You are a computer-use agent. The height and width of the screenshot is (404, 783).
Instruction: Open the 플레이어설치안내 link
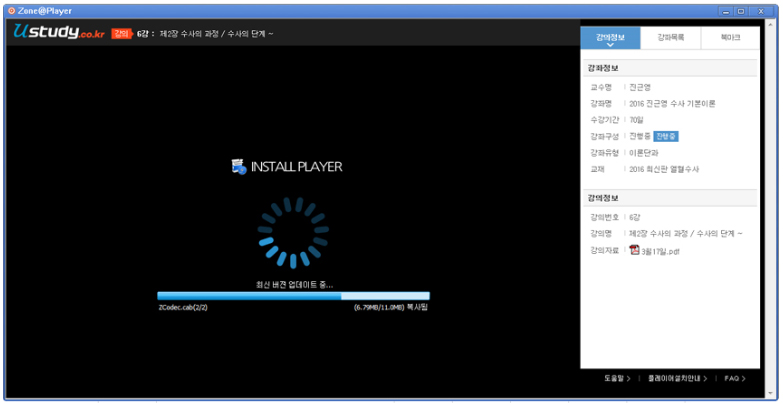pyautogui.click(x=676, y=379)
